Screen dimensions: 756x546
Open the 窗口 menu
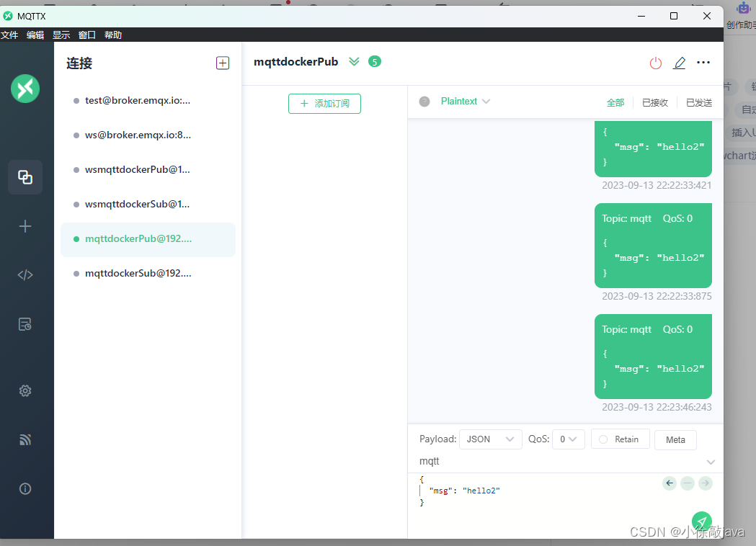86,35
